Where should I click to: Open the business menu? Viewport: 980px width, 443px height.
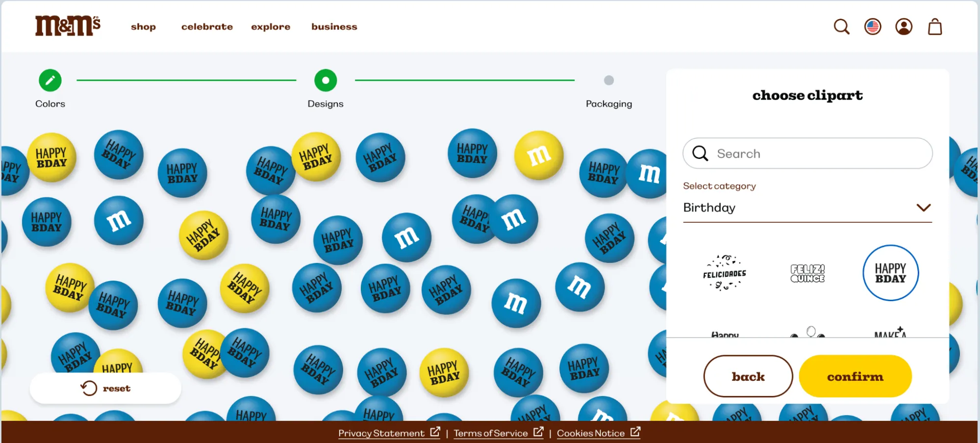334,27
